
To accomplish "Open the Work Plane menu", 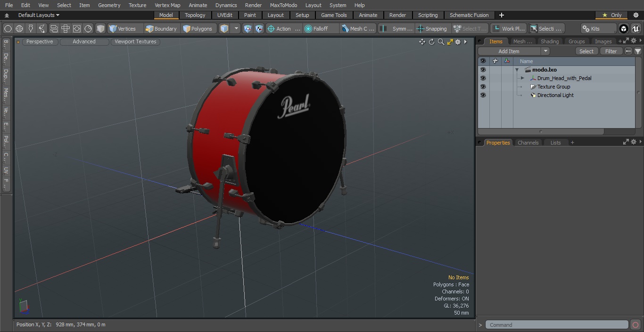I will 508,29.
